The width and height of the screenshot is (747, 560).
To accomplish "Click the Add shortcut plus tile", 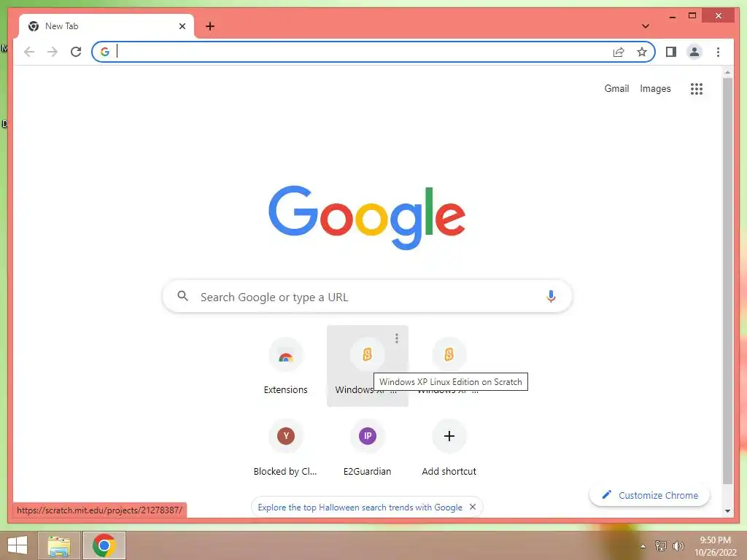I will (449, 448).
